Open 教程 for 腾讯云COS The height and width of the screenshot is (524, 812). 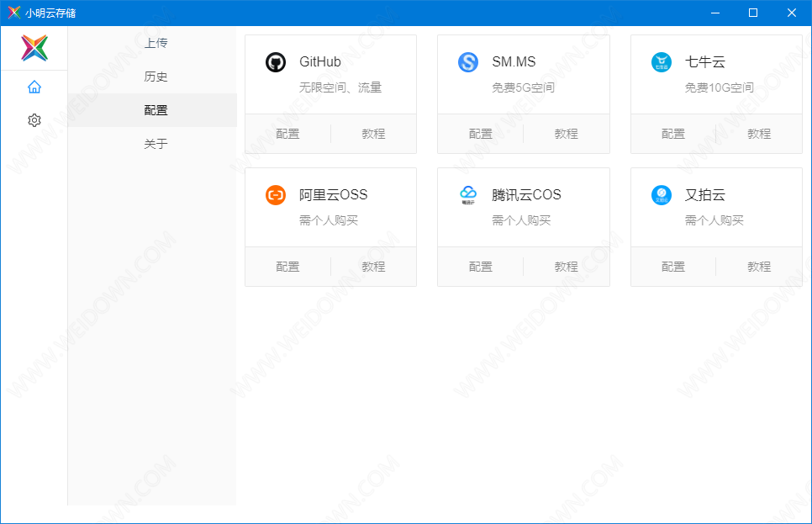tap(566, 267)
